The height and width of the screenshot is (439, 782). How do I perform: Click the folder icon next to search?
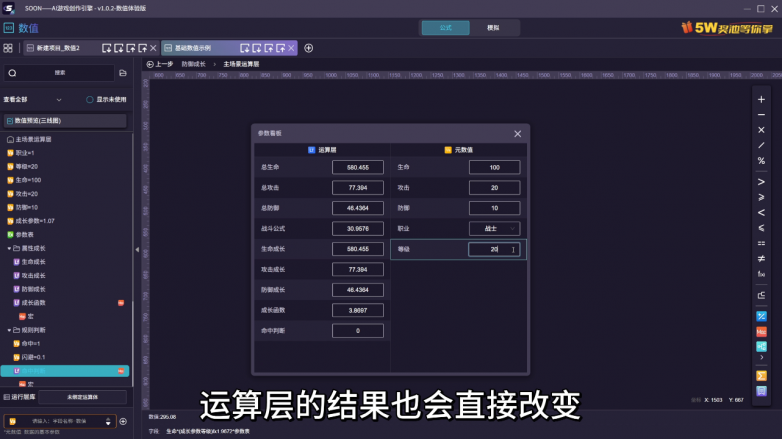pos(122,73)
